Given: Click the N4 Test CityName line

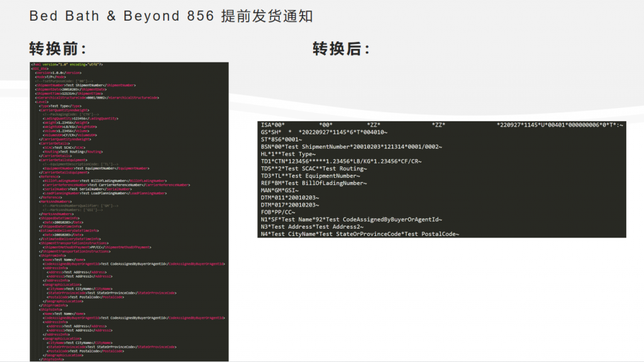Looking at the screenshot, I should coord(360,234).
